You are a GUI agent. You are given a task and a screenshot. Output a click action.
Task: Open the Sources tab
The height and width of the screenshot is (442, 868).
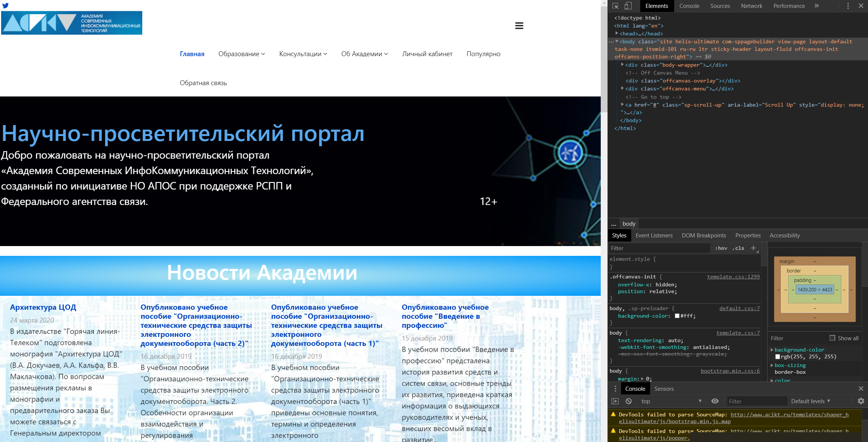720,6
